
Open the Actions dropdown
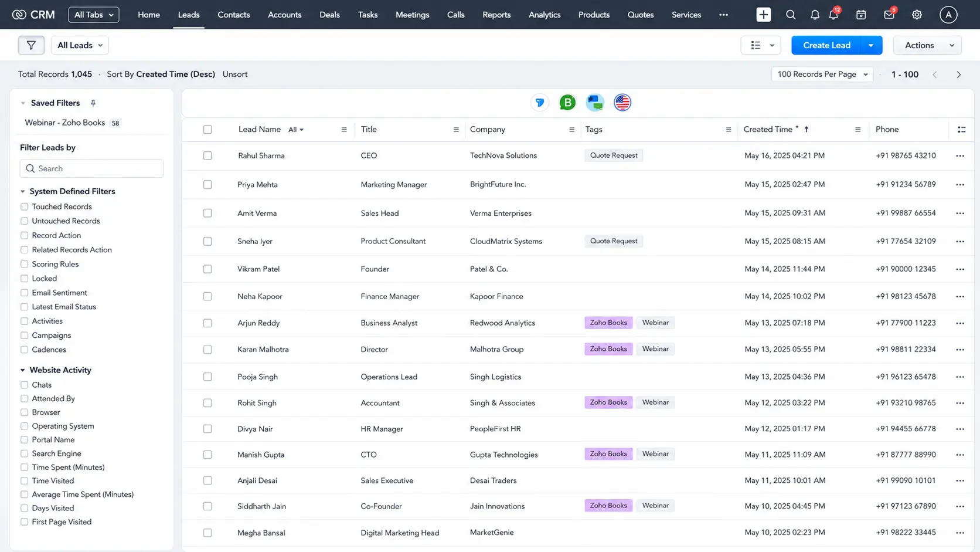[x=927, y=45]
